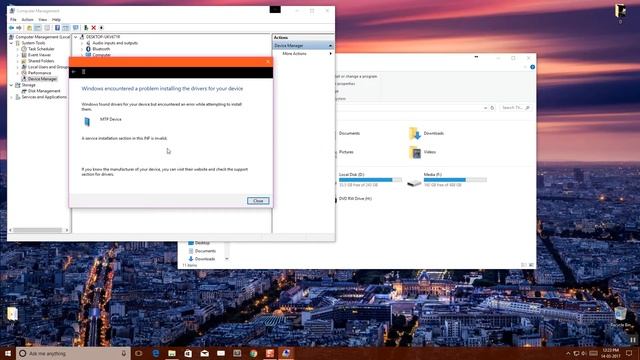Expand the Event Viewer node
The height and width of the screenshot is (360, 640).
coord(18,55)
